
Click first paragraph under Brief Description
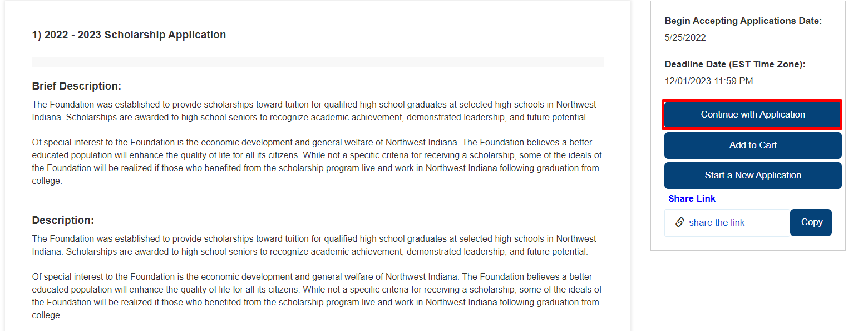314,111
